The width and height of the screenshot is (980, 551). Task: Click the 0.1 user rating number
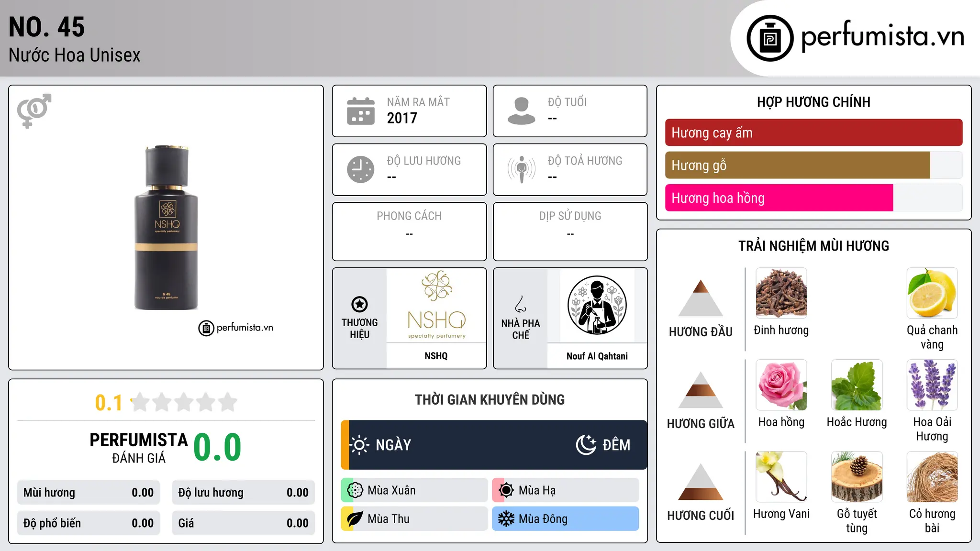[x=109, y=403]
